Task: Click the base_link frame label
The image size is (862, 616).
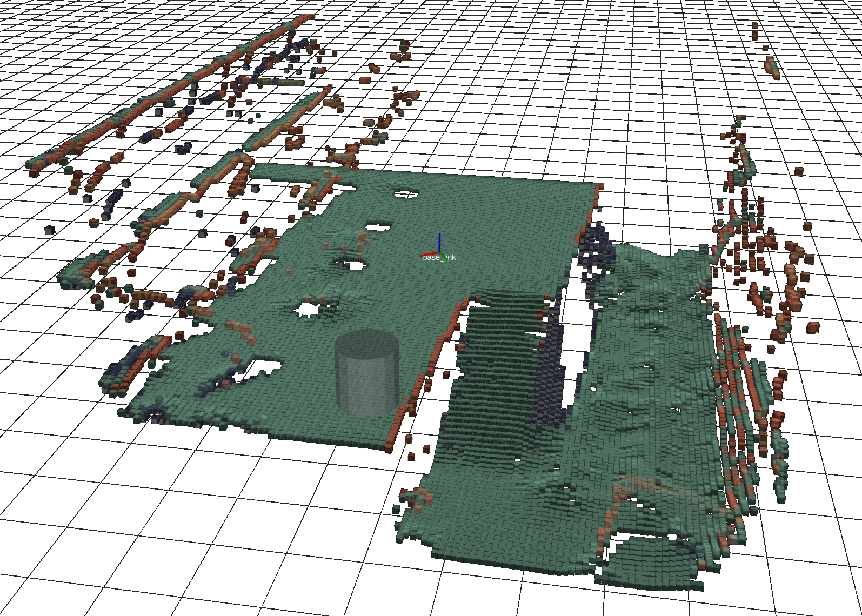Action: pos(439,258)
